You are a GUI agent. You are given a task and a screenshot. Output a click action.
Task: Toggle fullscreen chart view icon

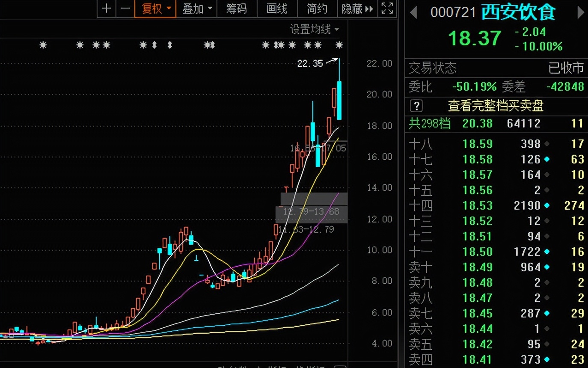(x=387, y=9)
